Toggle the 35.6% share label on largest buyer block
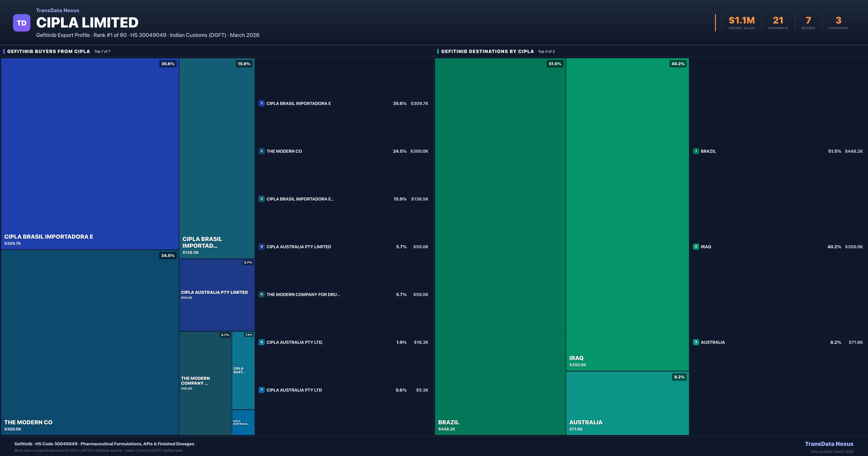This screenshot has width=868, height=456. pos(168,63)
